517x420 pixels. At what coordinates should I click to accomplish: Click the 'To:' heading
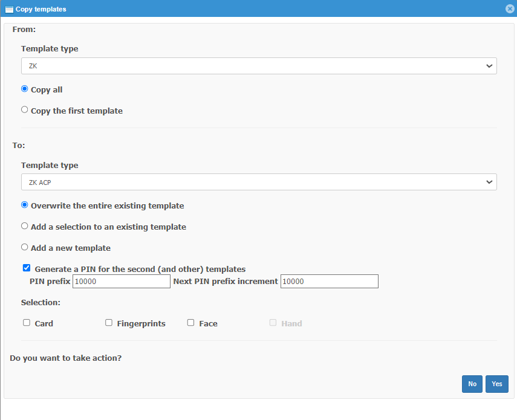pyautogui.click(x=19, y=145)
